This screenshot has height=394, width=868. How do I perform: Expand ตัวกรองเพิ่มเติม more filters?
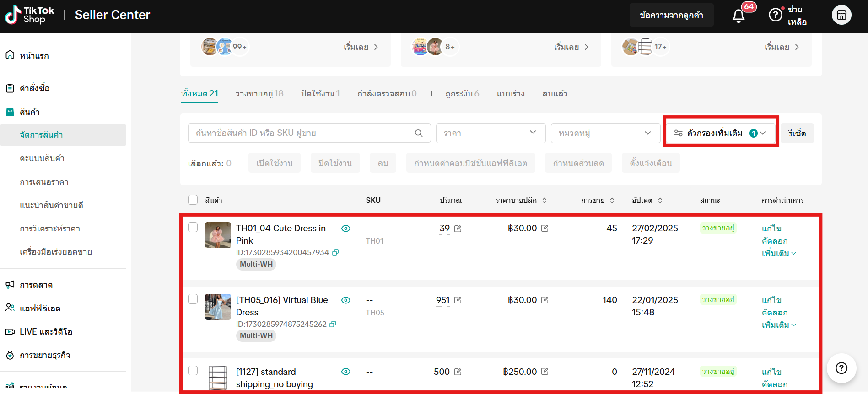721,133
